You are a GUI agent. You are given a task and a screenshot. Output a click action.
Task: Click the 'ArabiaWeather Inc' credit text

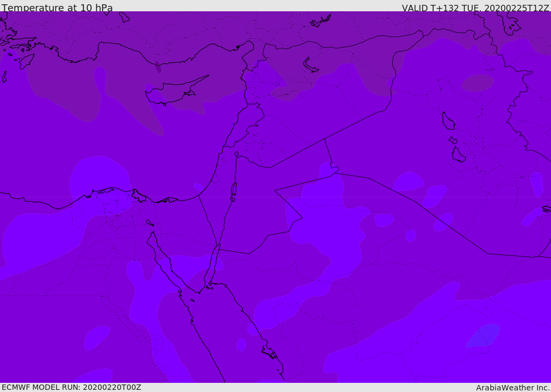click(x=512, y=388)
